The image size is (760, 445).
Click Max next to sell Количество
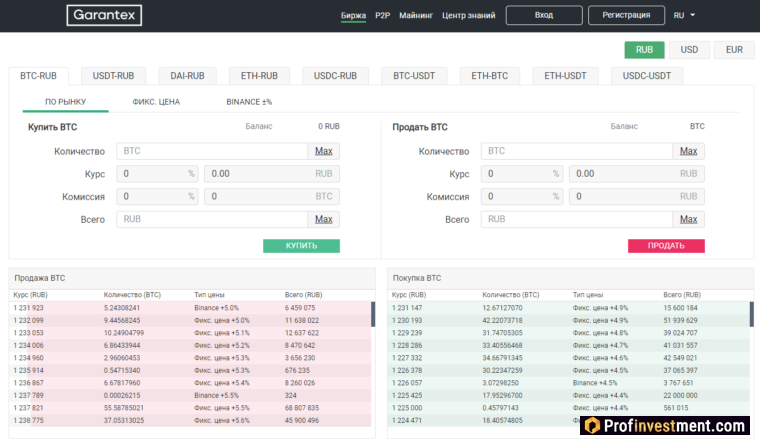[688, 151]
